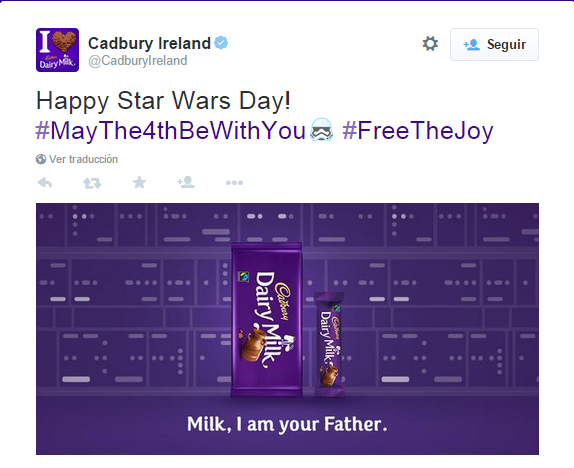This screenshot has height=468, width=574.
Task: Click the reply arrow icon
Action: point(45,182)
